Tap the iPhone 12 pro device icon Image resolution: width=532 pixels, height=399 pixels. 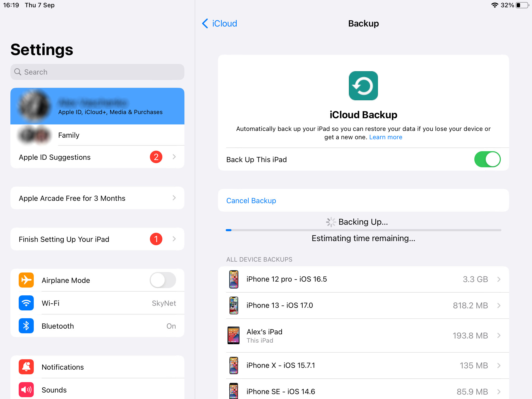point(234,279)
